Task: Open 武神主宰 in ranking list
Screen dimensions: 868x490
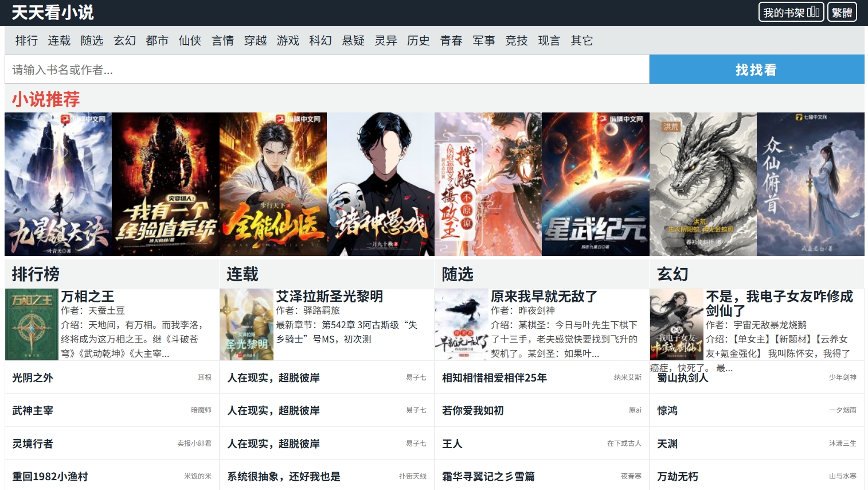Action: (33, 410)
